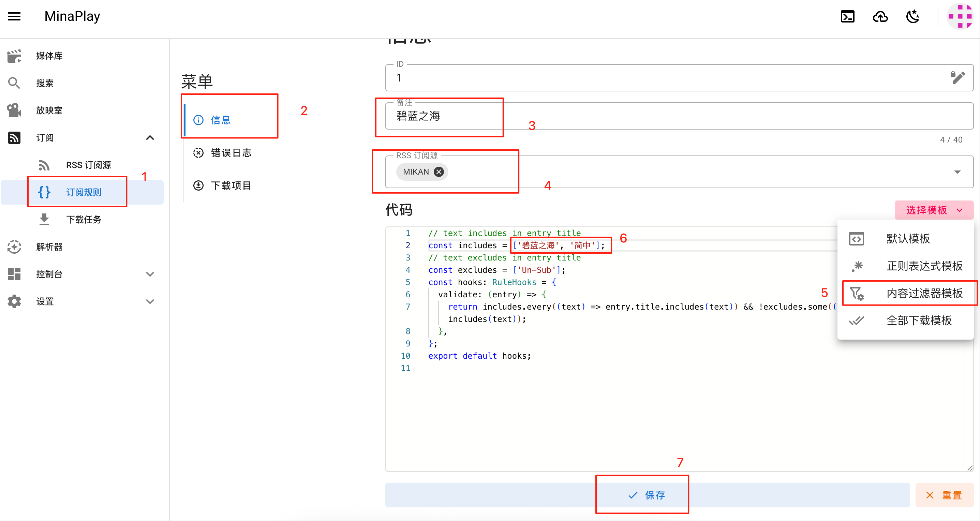Unlock the ID field edit icon
Viewport: 980px width, 521px height.
[x=957, y=77]
